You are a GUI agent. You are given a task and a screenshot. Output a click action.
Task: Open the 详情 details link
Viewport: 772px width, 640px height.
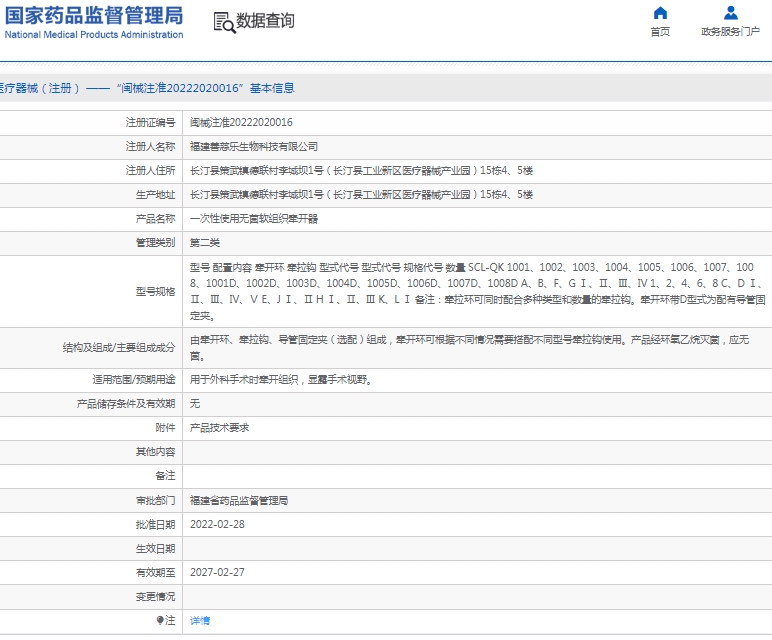pos(200,620)
